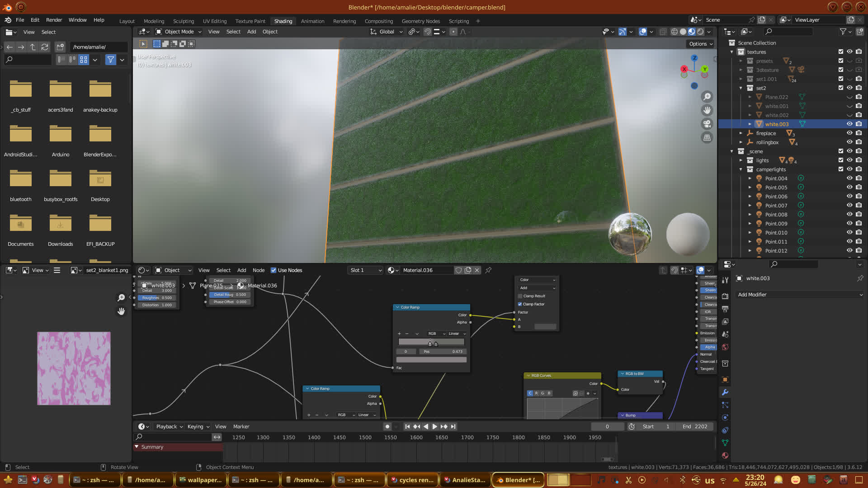This screenshot has width=868, height=488.
Task: Click the refresh icon in file browser
Action: 44,47
